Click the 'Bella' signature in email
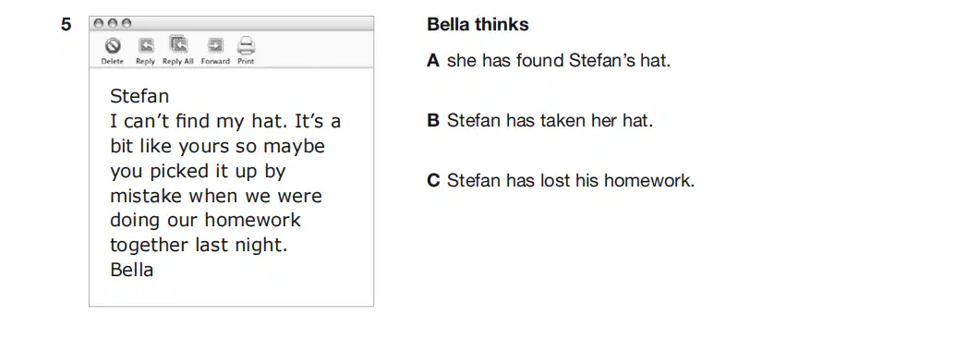980x339 pixels. 131,270
